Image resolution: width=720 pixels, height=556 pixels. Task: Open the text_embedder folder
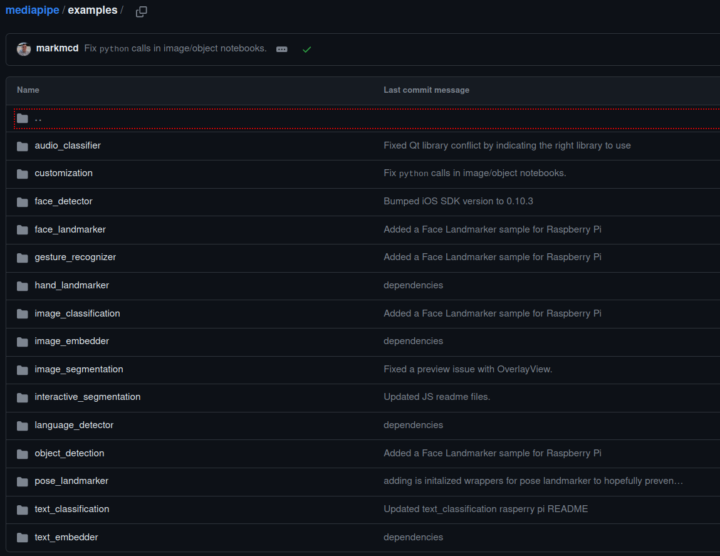tap(66, 537)
